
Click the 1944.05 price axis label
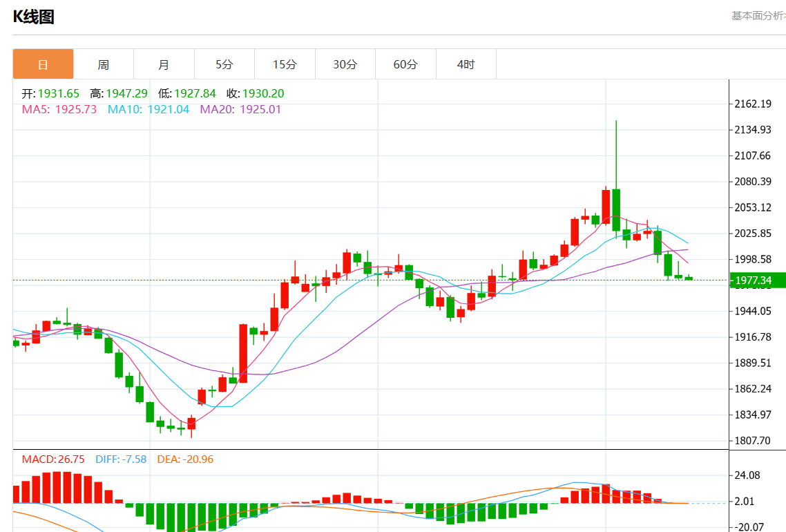point(753,311)
